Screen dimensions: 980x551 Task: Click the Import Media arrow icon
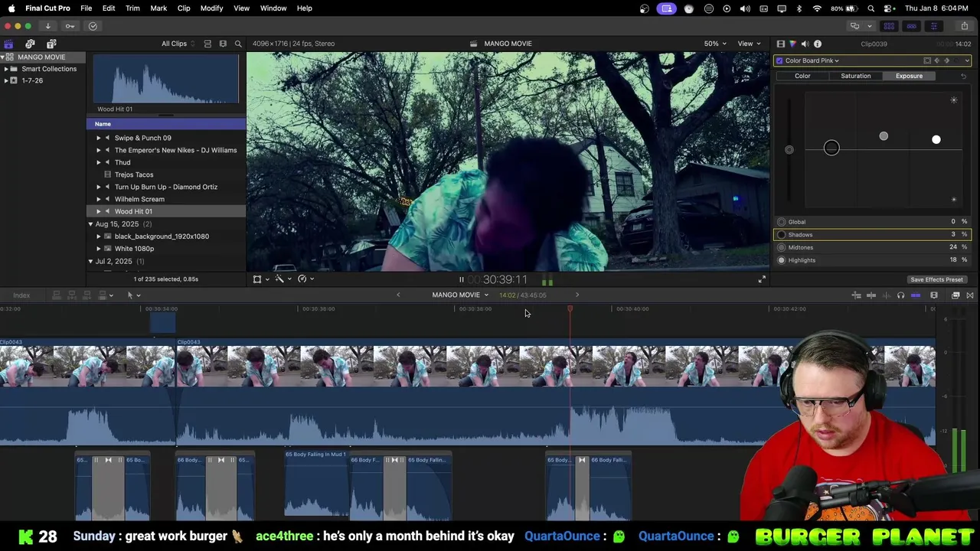pyautogui.click(x=47, y=26)
